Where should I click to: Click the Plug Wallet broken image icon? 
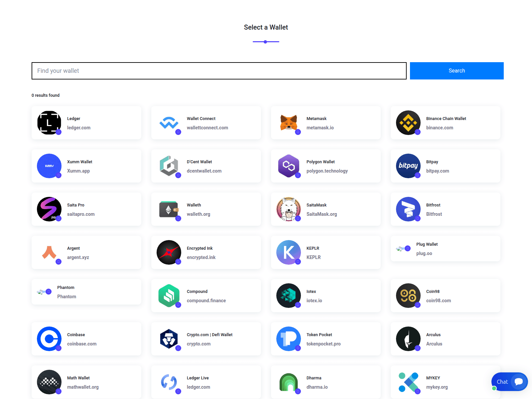[400, 248]
